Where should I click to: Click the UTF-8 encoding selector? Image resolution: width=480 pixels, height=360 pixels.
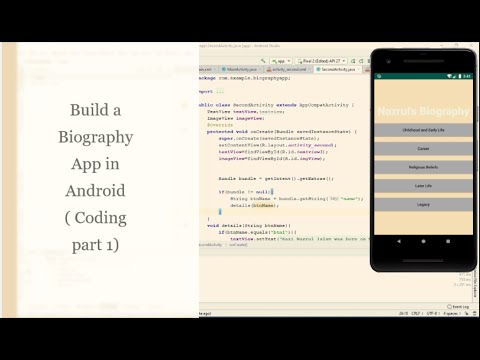click(433, 314)
